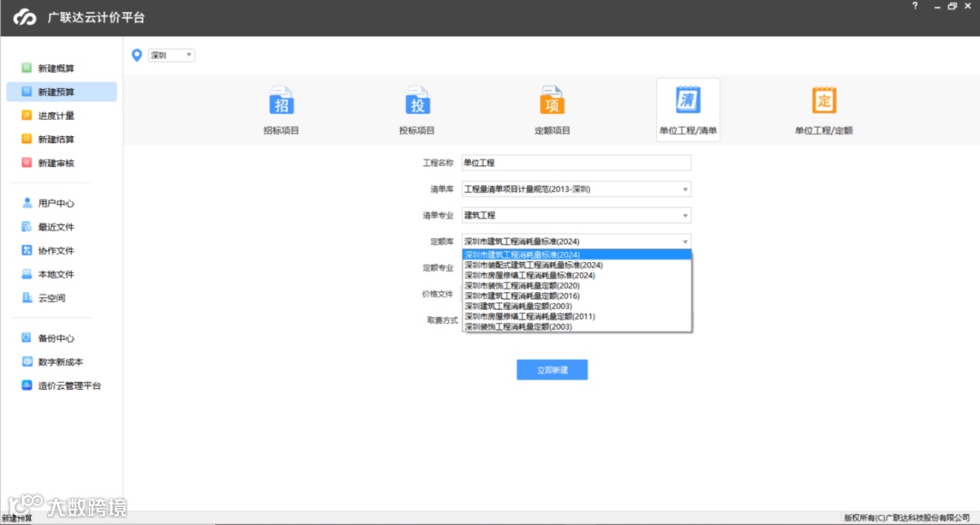This screenshot has height=525, width=980.
Task: Click the blue location pin icon
Action: (137, 55)
